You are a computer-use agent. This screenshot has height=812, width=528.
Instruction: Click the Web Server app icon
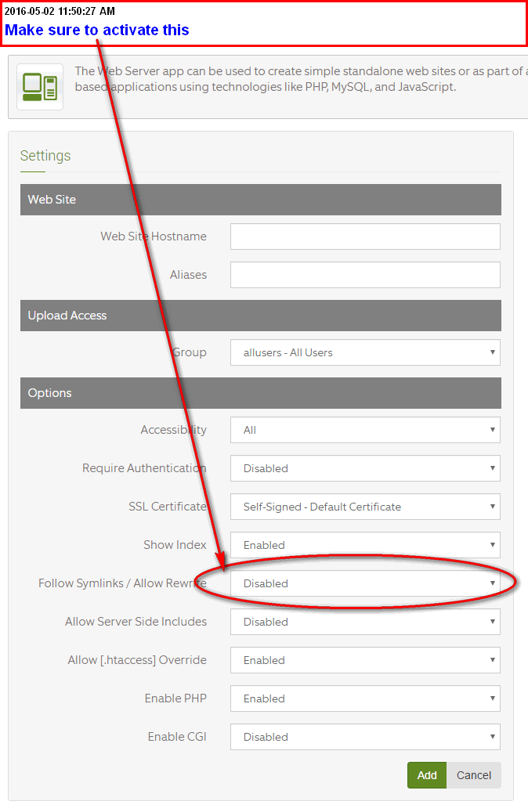point(40,87)
